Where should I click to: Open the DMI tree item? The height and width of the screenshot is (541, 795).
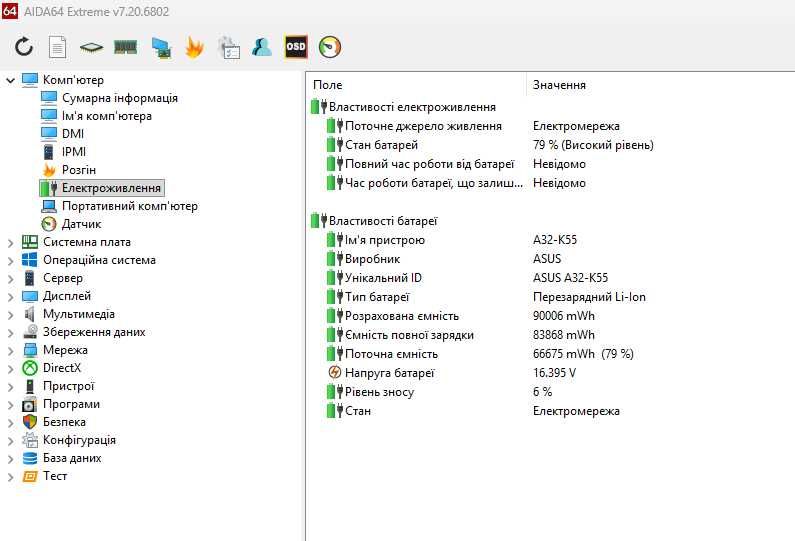73,134
